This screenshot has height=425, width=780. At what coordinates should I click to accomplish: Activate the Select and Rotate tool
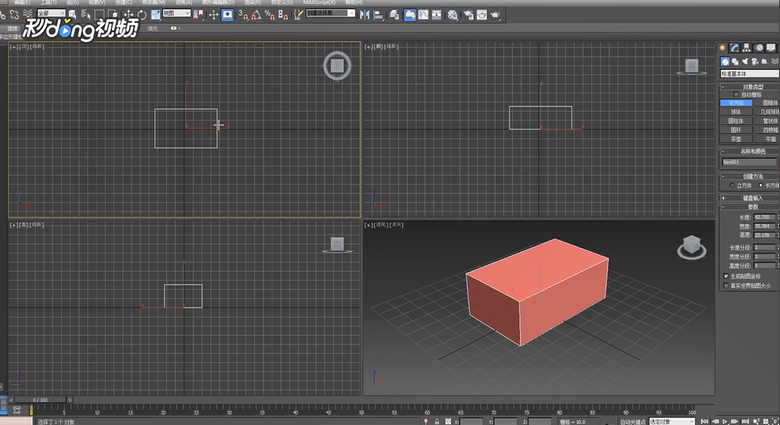pos(142,15)
